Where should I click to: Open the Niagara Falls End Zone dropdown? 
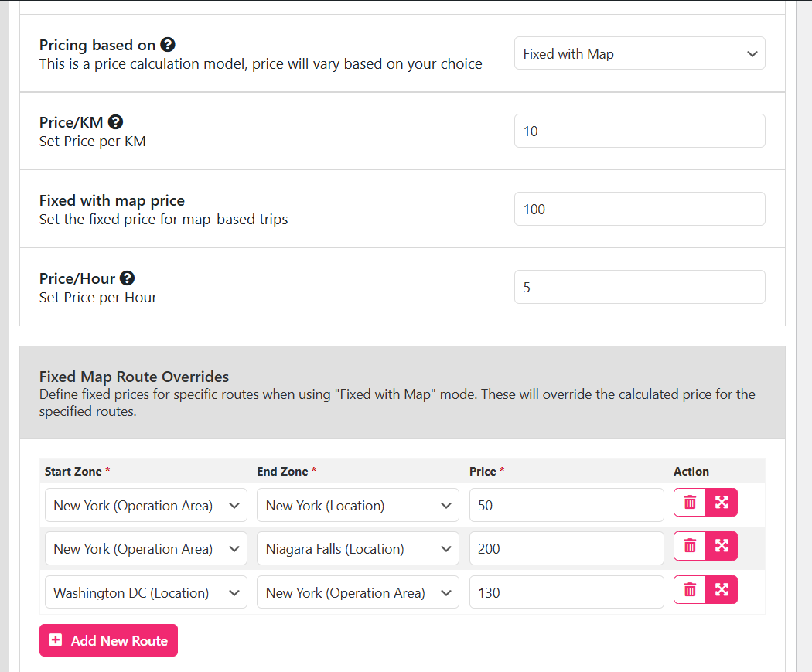coord(357,549)
